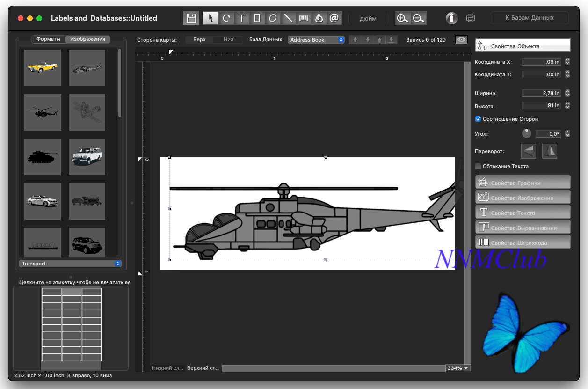Open Свойства Текста panel
Screen dimensions: 588x389
click(x=523, y=212)
